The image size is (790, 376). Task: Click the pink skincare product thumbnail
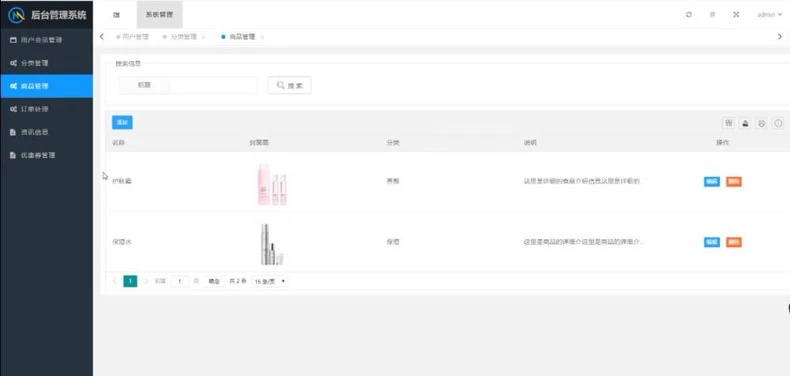[272, 184]
